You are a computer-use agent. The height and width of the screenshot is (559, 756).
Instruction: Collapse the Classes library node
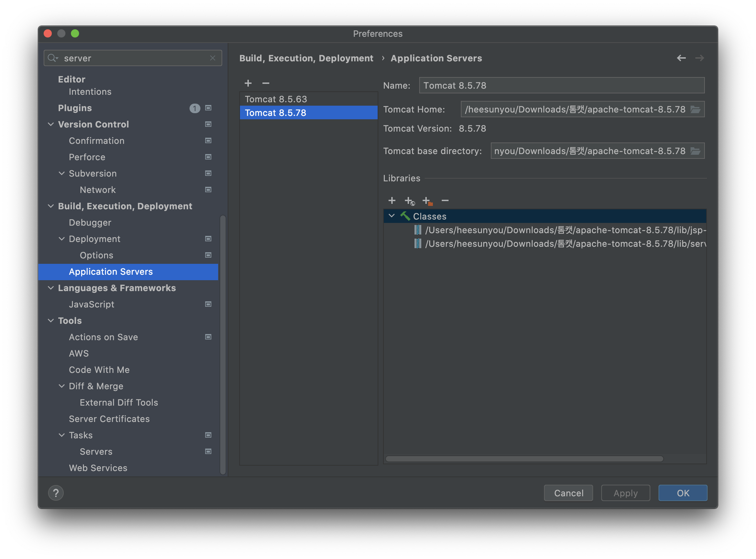392,216
